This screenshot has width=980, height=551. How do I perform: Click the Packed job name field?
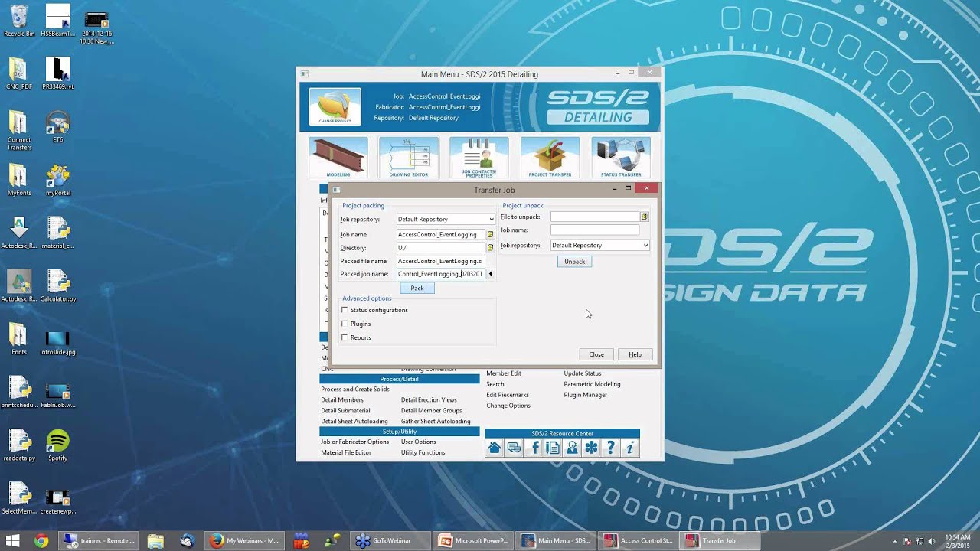pos(440,274)
